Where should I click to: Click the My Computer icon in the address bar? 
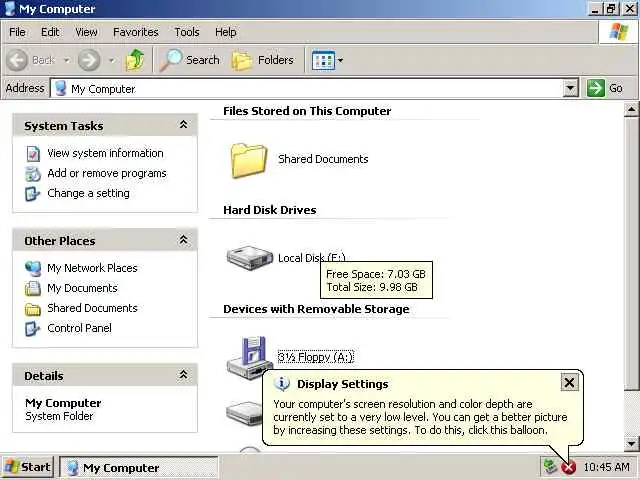60,89
